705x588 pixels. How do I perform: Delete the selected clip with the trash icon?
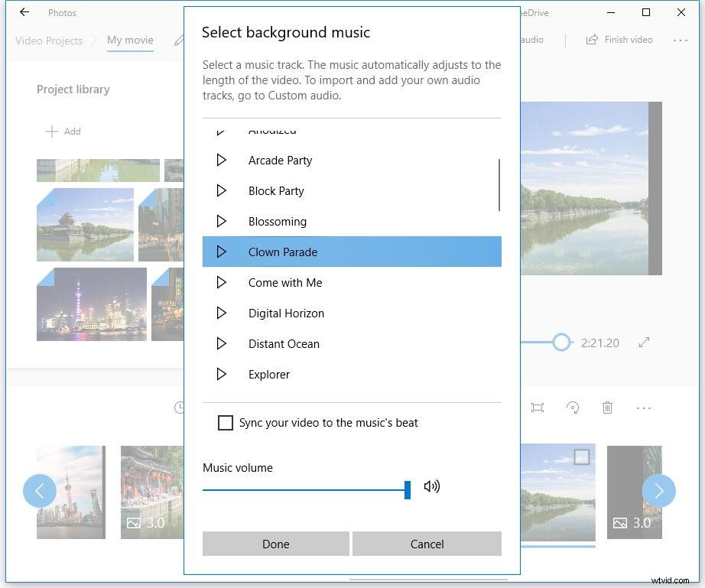(x=607, y=408)
